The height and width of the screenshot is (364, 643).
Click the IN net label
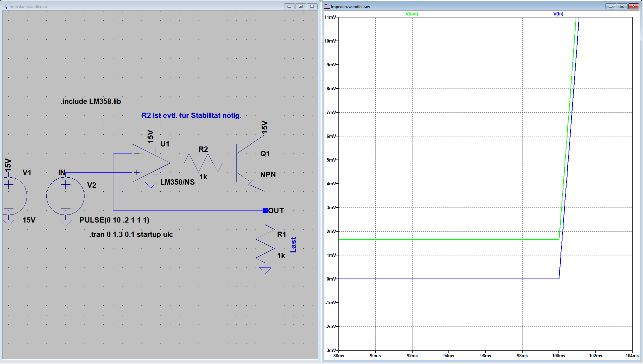point(62,173)
